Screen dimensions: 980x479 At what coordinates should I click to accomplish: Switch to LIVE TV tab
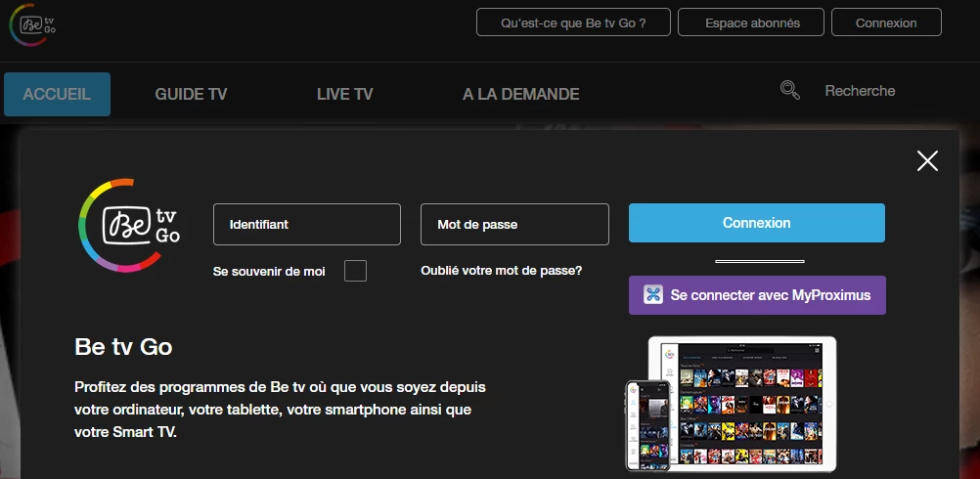(x=344, y=94)
